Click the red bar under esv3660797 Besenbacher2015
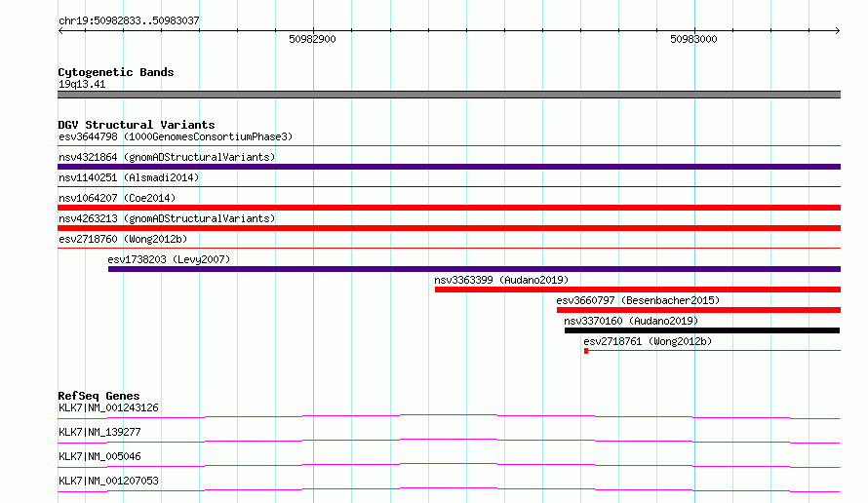Screen dimensions: 868x503 [698, 310]
